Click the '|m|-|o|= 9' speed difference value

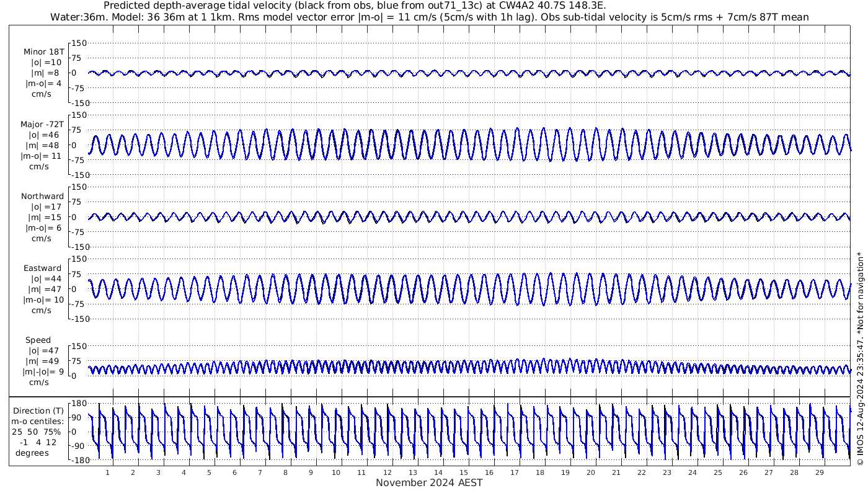point(42,372)
